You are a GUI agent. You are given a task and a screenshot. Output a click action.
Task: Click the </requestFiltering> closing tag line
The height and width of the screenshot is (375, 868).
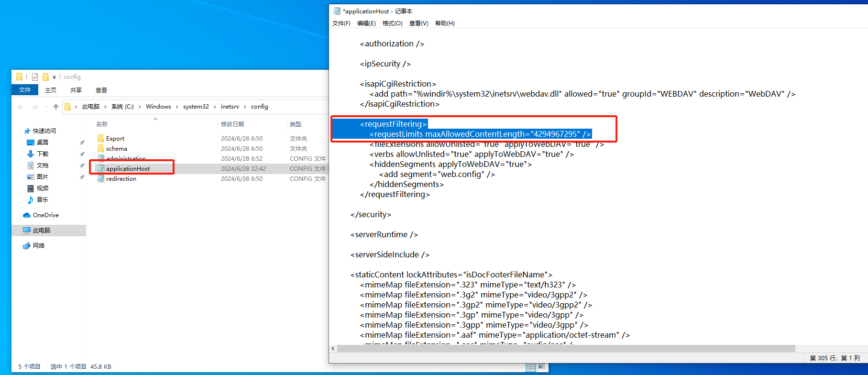[x=395, y=194]
